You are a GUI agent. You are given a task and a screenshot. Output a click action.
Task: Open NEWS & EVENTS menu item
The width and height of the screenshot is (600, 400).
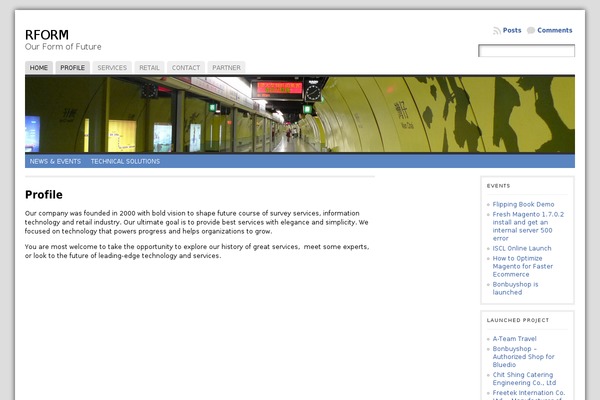[55, 161]
